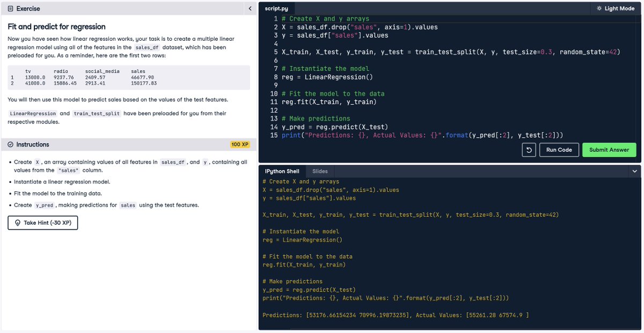Select the IPython Shell tab
644x333 pixels.
pyautogui.click(x=282, y=171)
